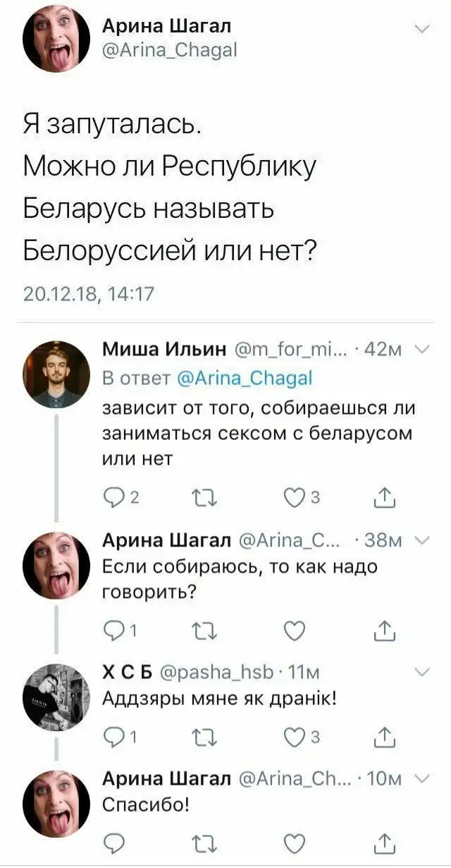Share the 'Спасибо!' tweet

pos(386,841)
